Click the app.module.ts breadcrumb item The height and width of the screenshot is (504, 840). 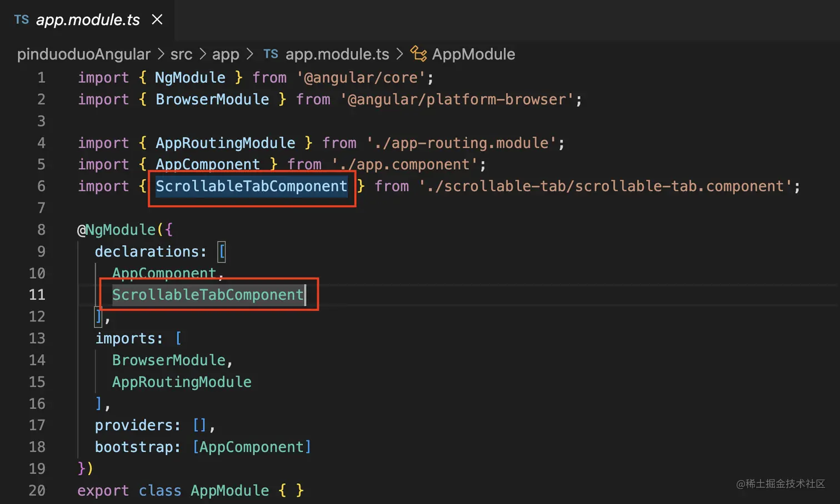[x=337, y=54]
